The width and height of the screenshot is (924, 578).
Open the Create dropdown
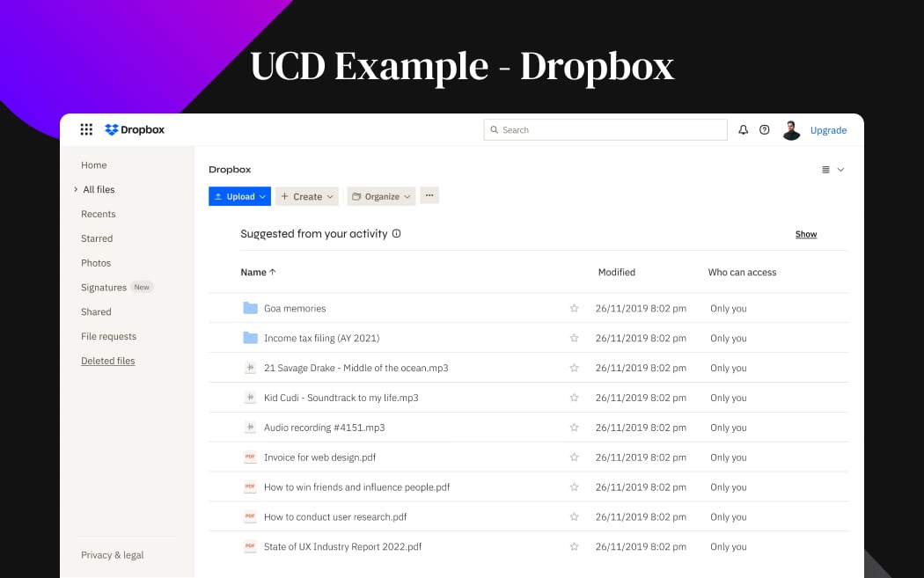pos(307,196)
